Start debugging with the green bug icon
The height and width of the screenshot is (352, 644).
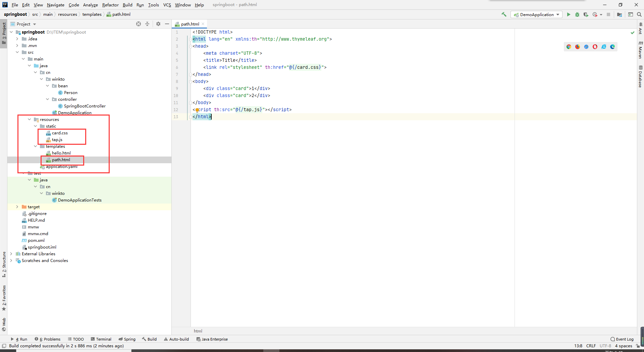pos(577,14)
